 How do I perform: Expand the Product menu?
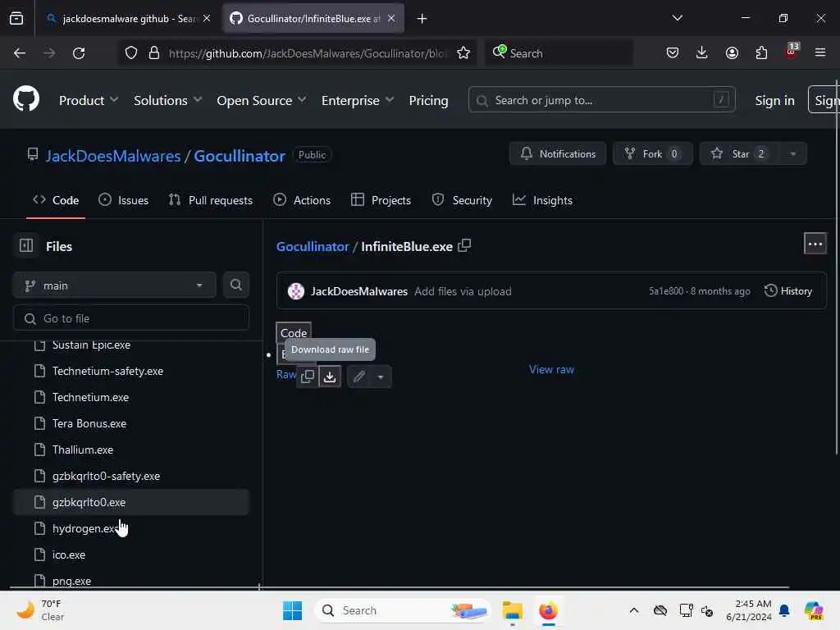pos(89,100)
